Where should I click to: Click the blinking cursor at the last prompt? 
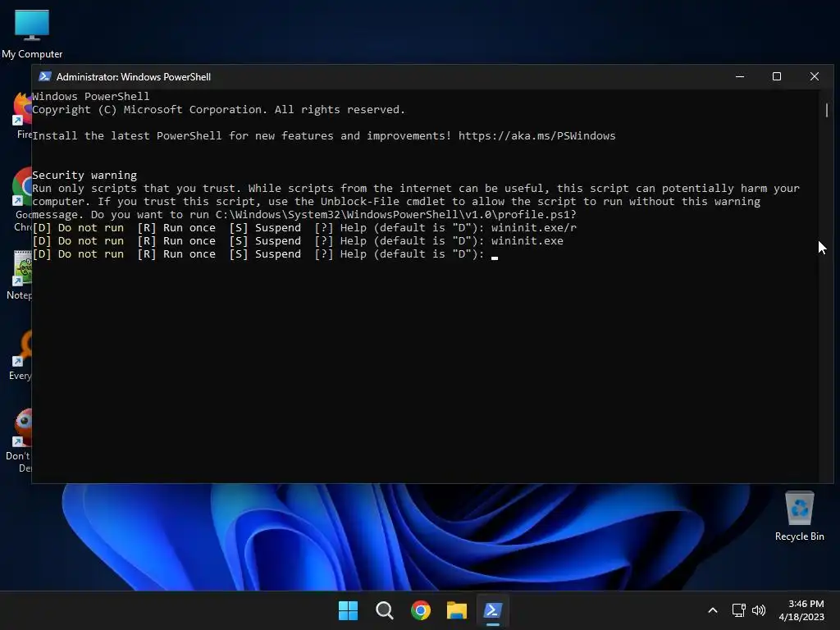tap(495, 258)
